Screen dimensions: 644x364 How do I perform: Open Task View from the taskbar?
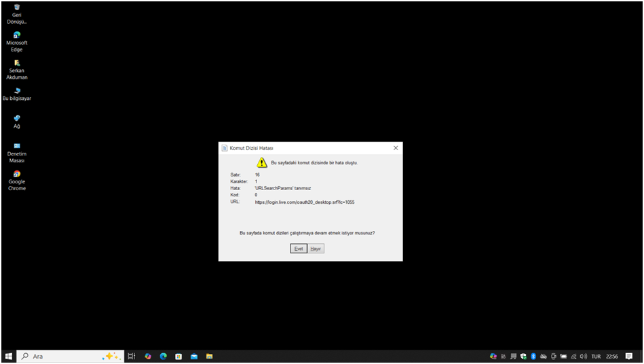tap(132, 357)
